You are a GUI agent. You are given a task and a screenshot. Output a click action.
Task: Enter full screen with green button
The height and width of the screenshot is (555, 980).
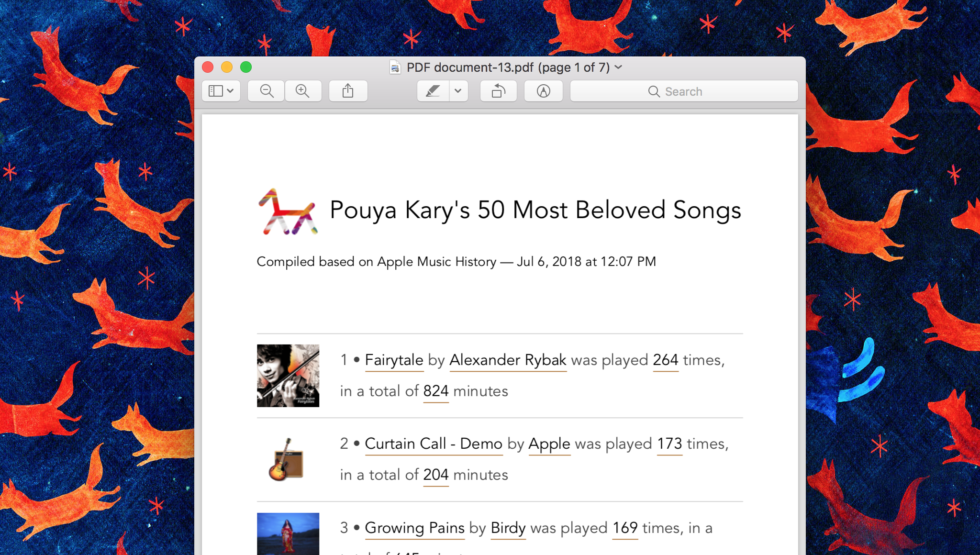click(x=246, y=67)
